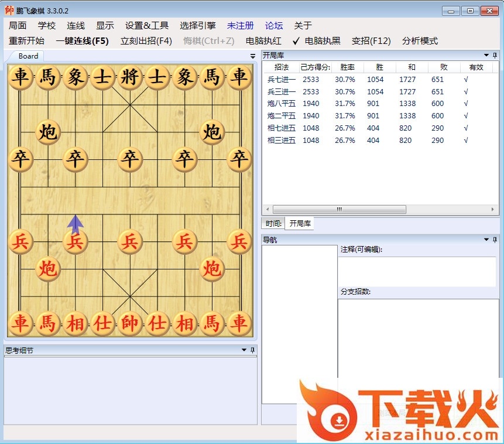Select the red 帥 general piece
Viewport: 504px width, 444px height.
[x=130, y=323]
